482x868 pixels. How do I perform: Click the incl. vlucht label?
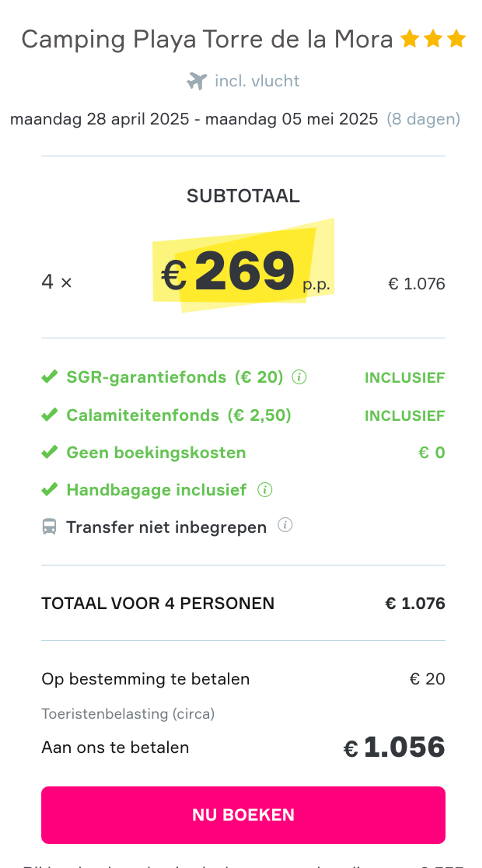click(x=257, y=81)
